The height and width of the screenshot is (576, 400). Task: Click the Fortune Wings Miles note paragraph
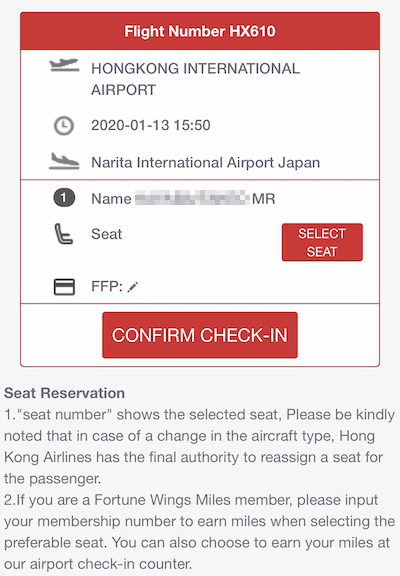click(x=199, y=532)
